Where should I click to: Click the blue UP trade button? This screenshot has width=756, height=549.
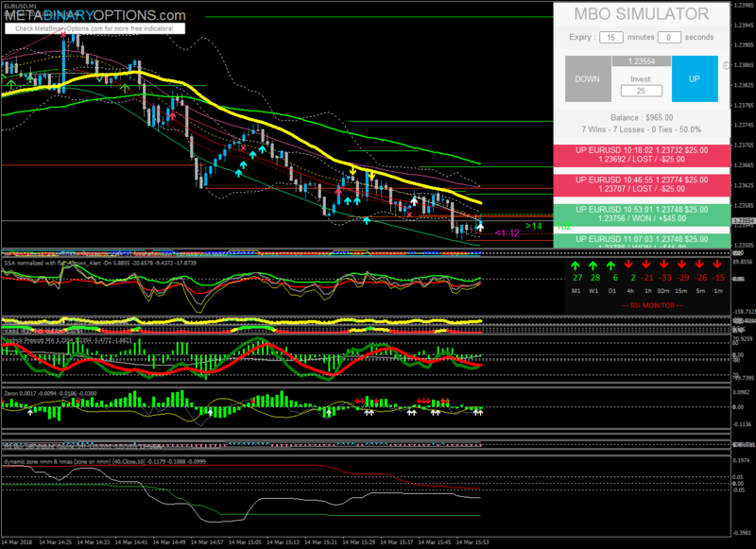(694, 78)
